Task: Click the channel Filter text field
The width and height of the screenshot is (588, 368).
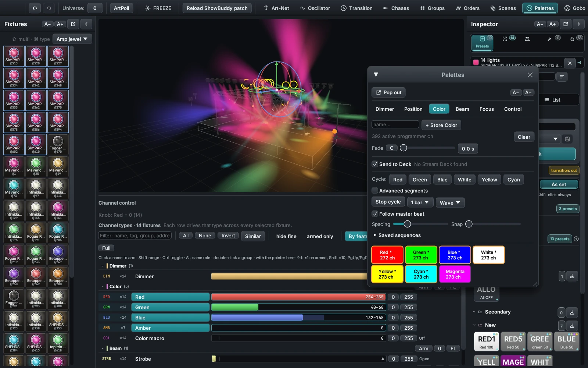Action: point(135,236)
